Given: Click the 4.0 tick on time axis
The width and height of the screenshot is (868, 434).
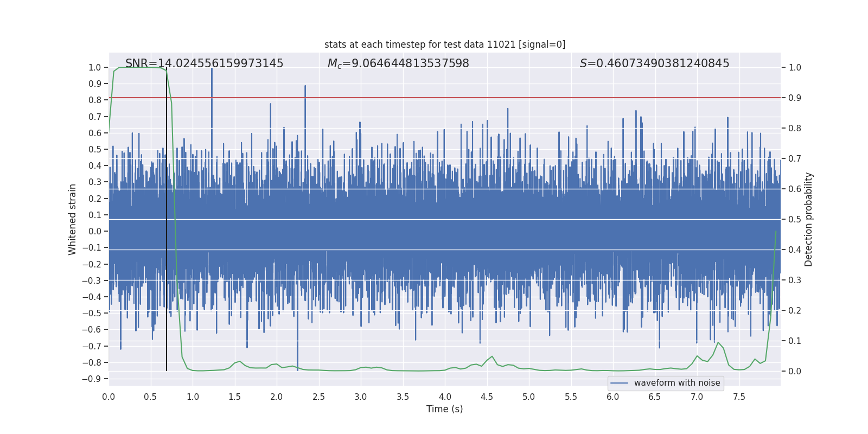Looking at the screenshot, I should 445,397.
